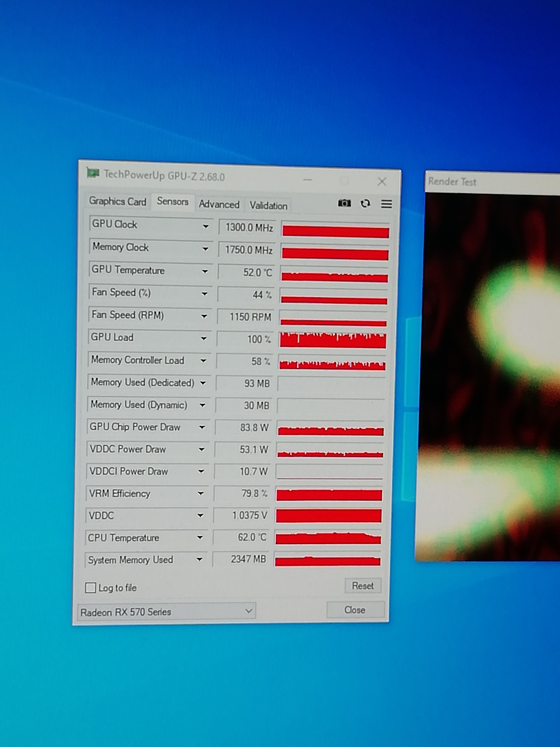The width and height of the screenshot is (560, 747).
Task: Open the Memory Used (Dynamic) dropdown
Action: pos(202,405)
